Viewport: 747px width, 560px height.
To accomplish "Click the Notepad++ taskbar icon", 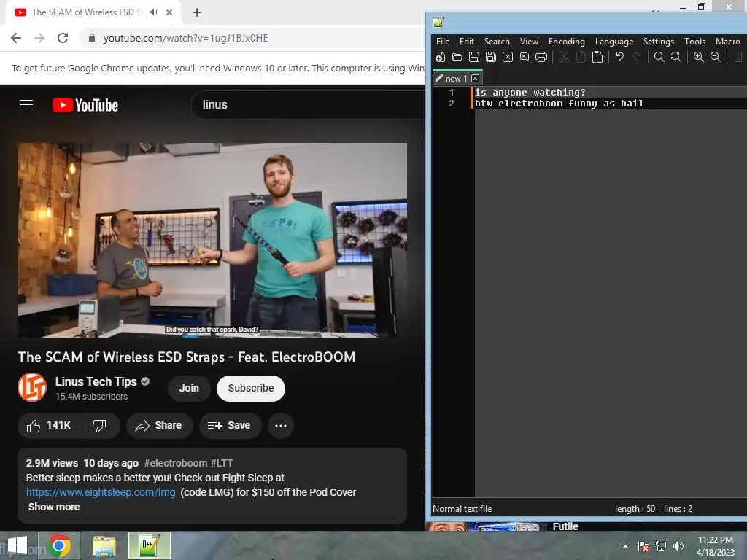I will tap(149, 545).
